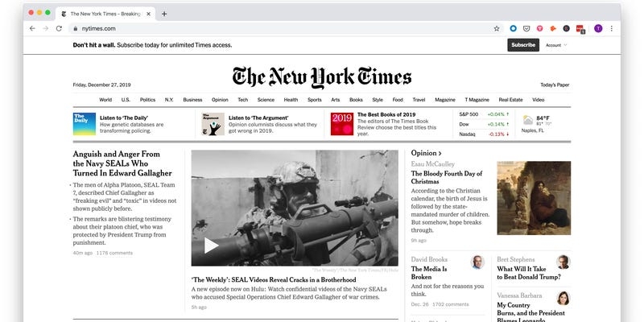Image resolution: width=644 pixels, height=322 pixels.
Task: Click David Brooks's portrait
Action: (x=477, y=262)
